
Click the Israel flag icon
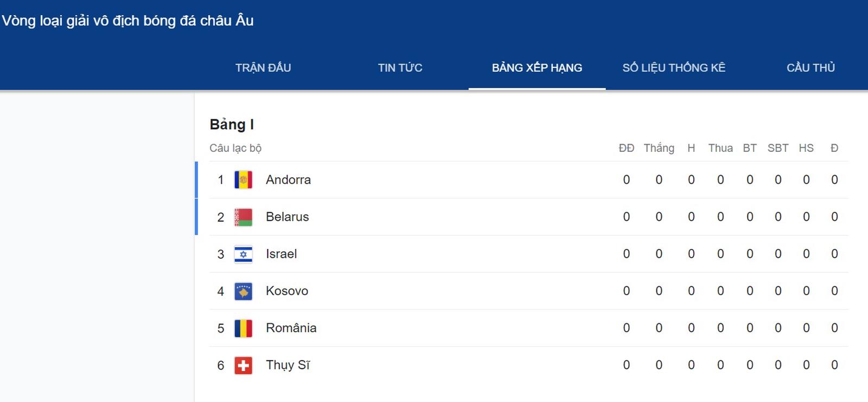point(243,254)
